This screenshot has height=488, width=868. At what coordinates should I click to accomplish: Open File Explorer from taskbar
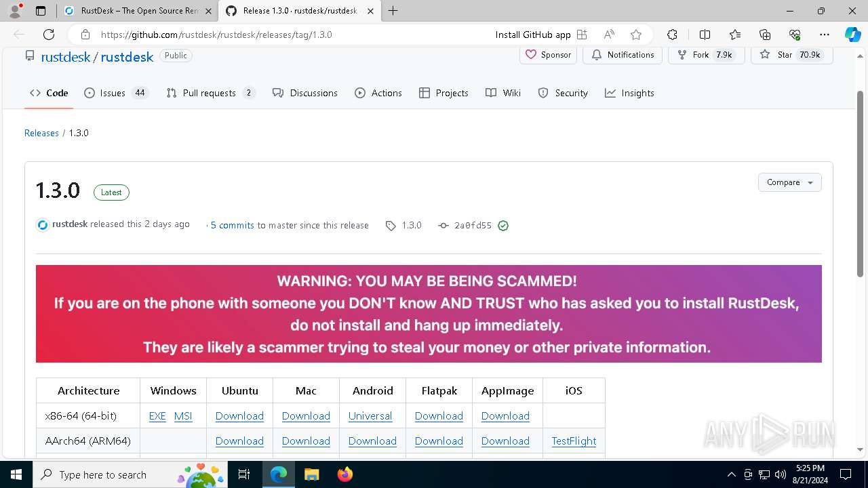pos(311,474)
